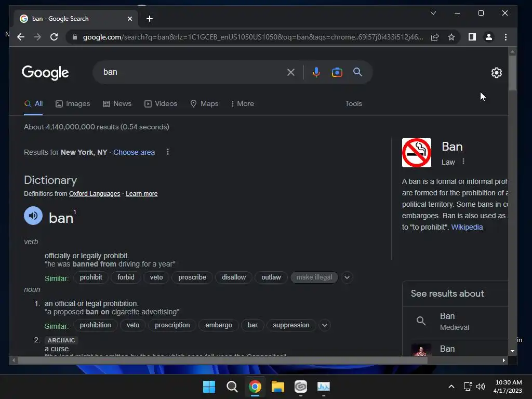Viewport: 532px width, 399px height.
Task: Select the disallow synonym chip
Action: click(x=234, y=277)
